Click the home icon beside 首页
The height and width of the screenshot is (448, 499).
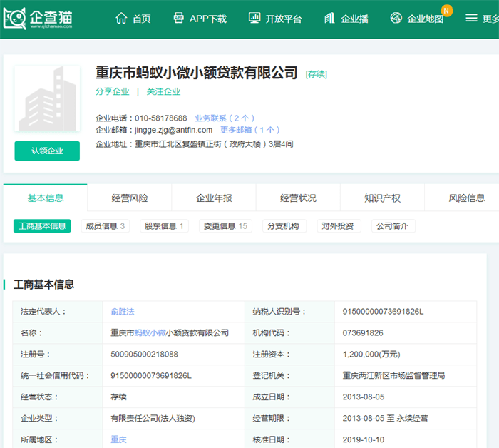click(121, 18)
